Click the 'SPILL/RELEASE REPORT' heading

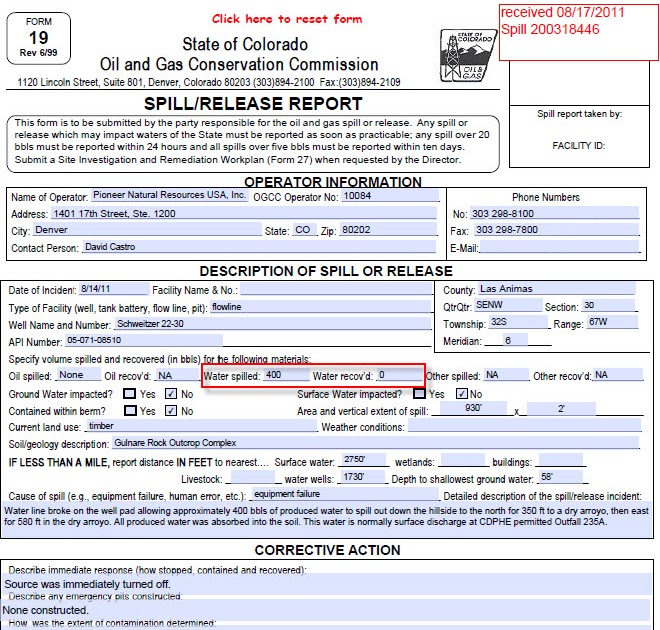click(x=253, y=104)
